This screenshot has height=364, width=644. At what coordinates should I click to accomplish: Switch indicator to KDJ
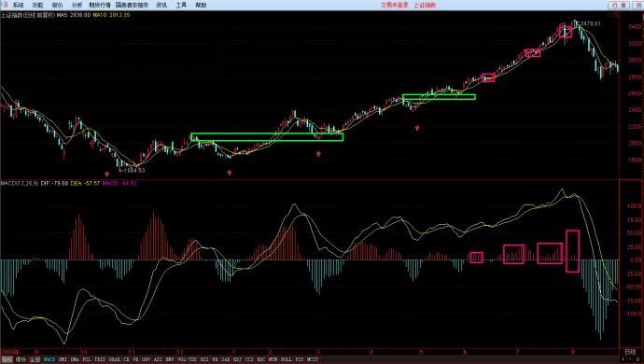click(x=237, y=359)
